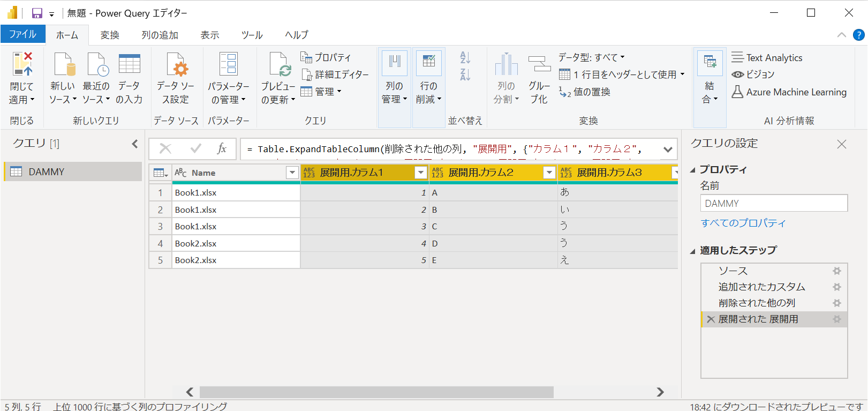Click the Split Column icon
Viewport: 868px width, 411px height.
click(506, 64)
